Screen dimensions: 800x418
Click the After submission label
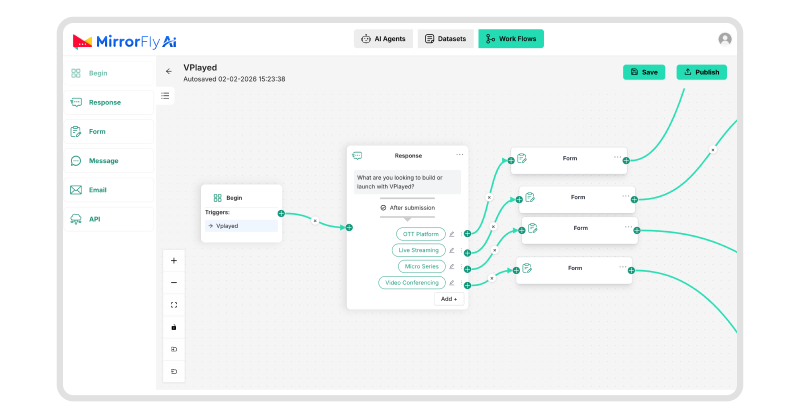tap(408, 208)
